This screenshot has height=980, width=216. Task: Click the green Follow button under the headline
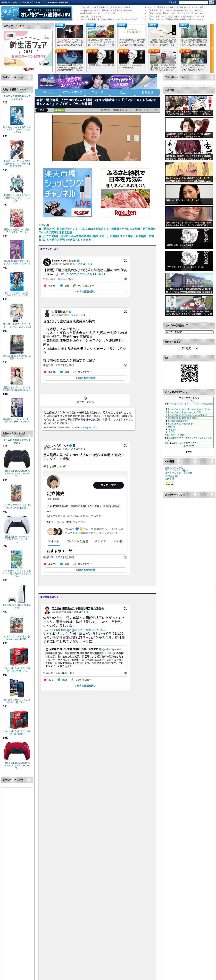coord(60,110)
